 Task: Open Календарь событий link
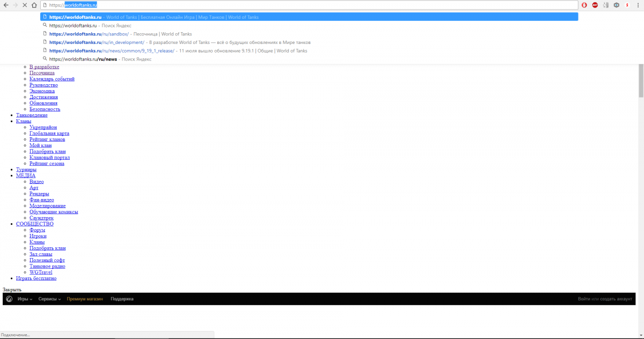pyautogui.click(x=52, y=79)
